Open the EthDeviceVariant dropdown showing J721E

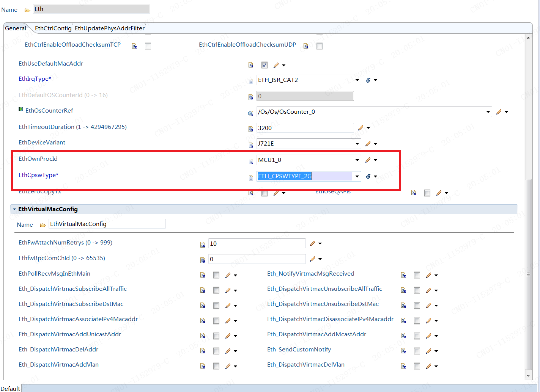click(x=357, y=144)
